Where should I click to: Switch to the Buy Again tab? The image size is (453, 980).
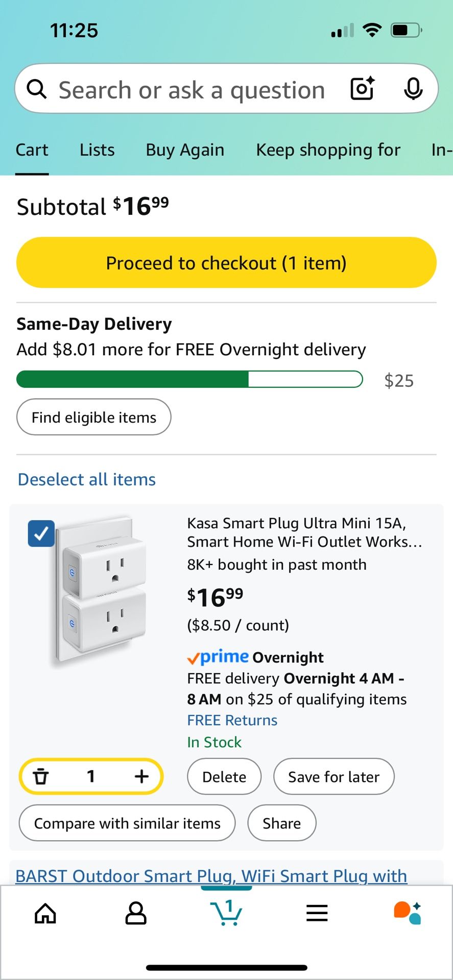(185, 150)
